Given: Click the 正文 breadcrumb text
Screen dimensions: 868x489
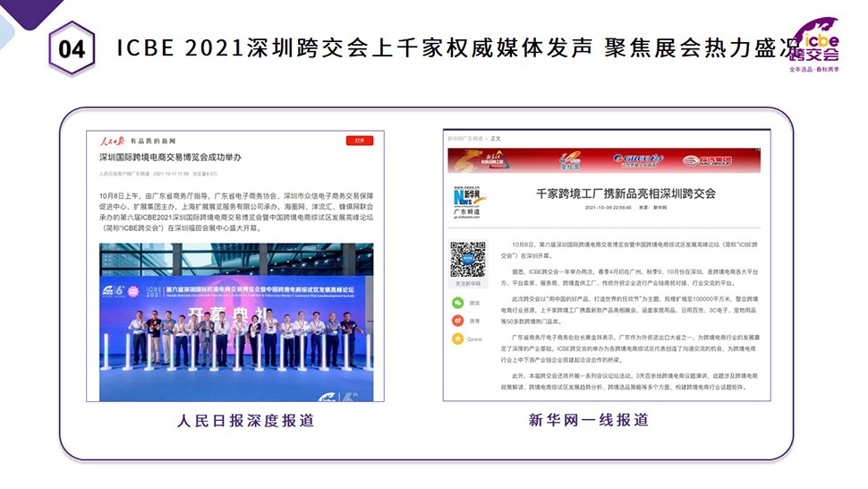Looking at the screenshot, I should click(x=496, y=139).
